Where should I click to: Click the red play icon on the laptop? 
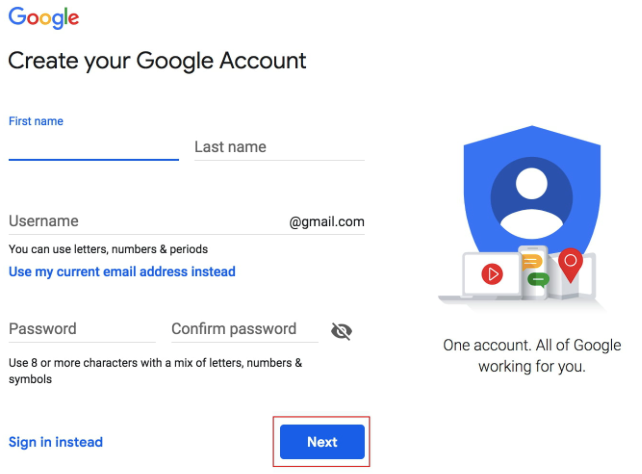coord(491,273)
